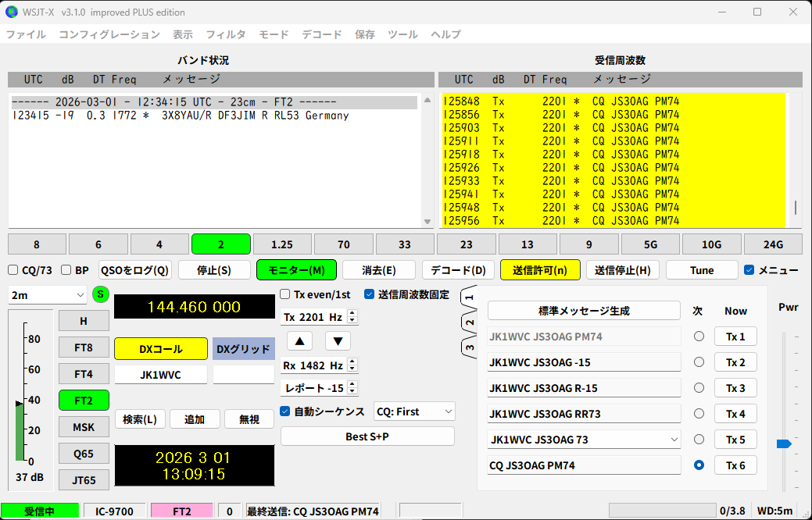The image size is (812, 520).
Task: Click the receive level meter bar
Action: [20, 432]
